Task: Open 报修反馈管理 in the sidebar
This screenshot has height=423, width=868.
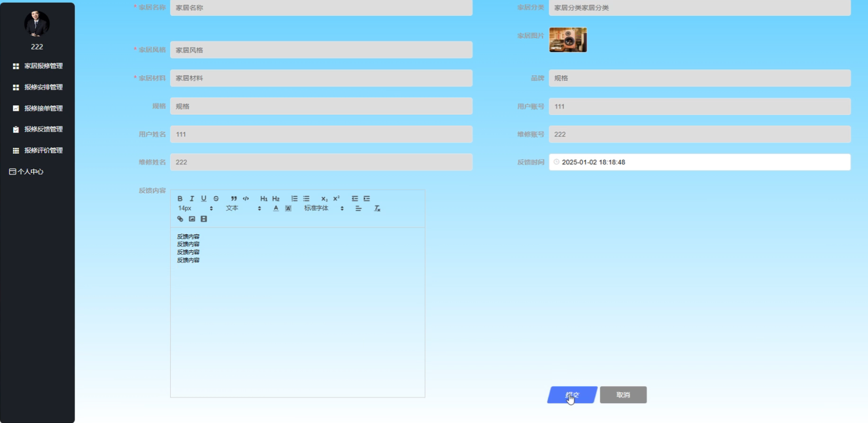Action: (37, 129)
